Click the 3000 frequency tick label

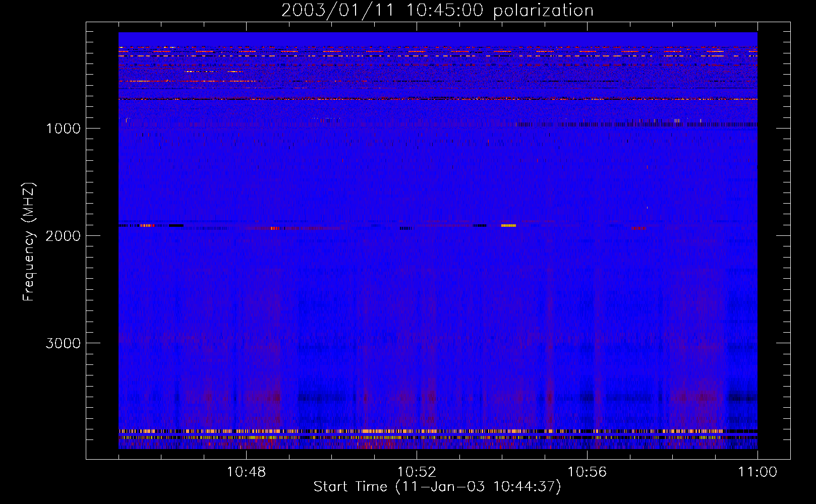point(63,343)
